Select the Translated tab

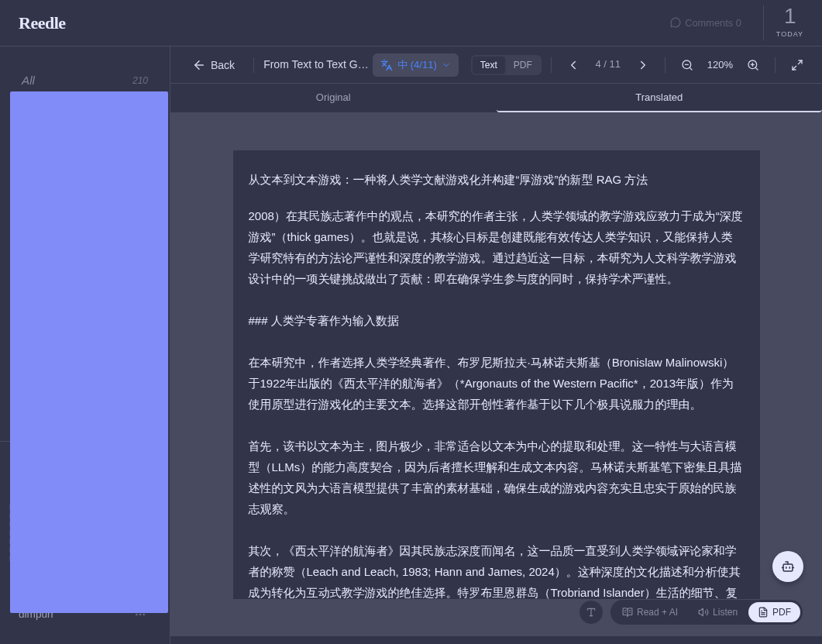click(x=659, y=98)
